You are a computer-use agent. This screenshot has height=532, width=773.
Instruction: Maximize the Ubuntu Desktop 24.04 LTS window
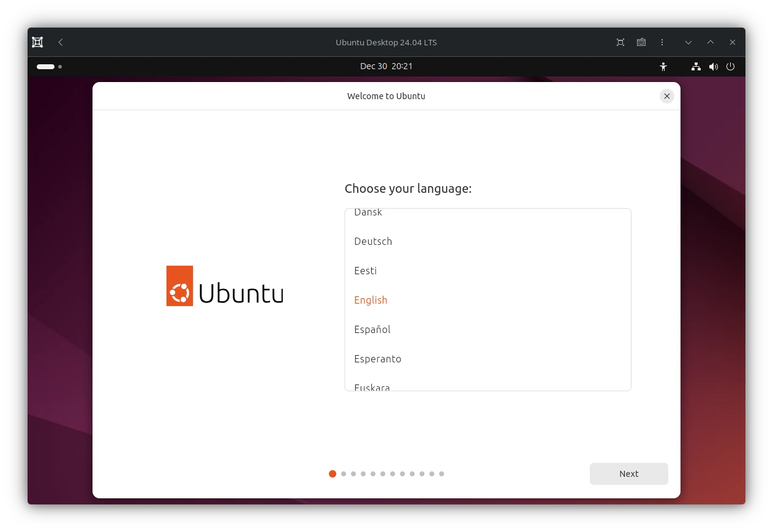(711, 42)
